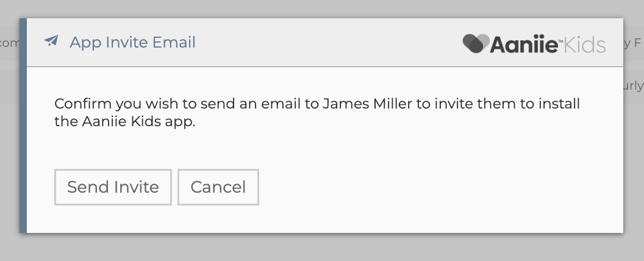This screenshot has height=261, width=644.
Task: Click the partially hidden "urly" text behind dialog
Action: point(634,85)
